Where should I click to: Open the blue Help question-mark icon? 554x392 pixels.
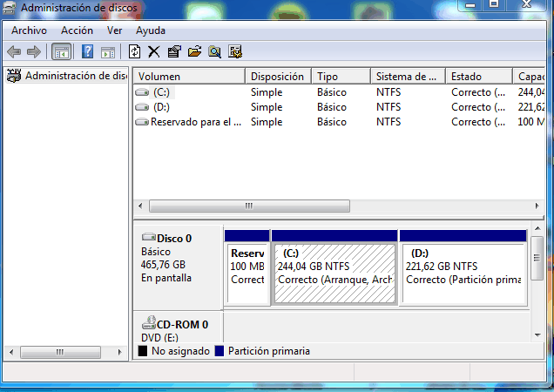tap(88, 51)
